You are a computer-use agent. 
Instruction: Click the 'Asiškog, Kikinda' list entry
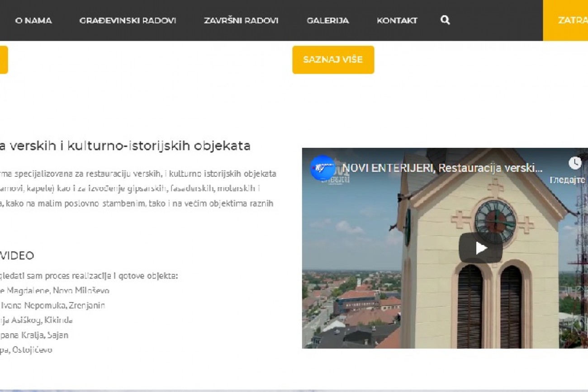[36, 320]
